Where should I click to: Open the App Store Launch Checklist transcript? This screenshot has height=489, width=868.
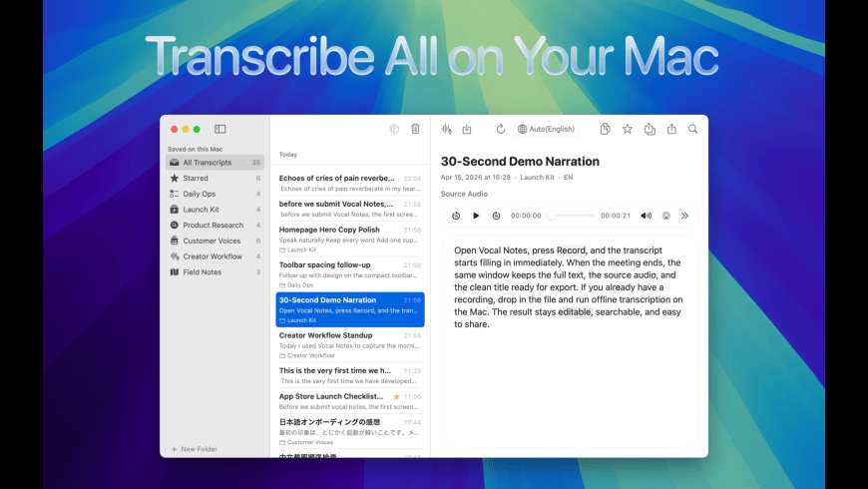tap(350, 401)
